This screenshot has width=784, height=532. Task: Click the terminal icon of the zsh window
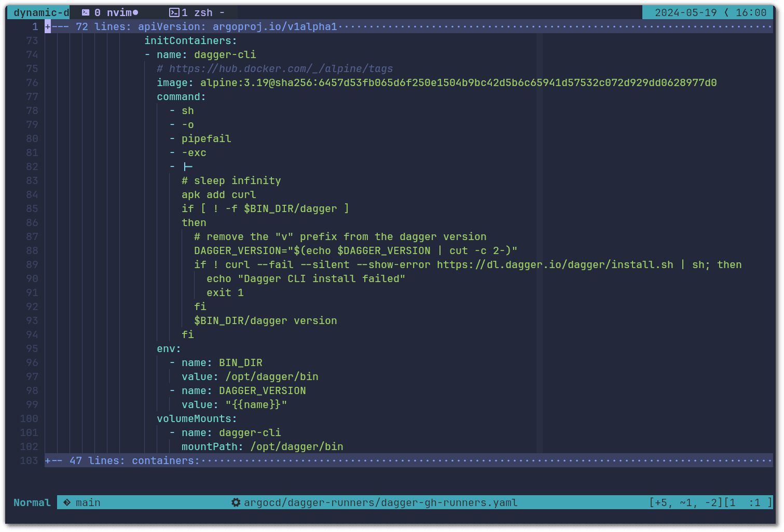tap(174, 12)
